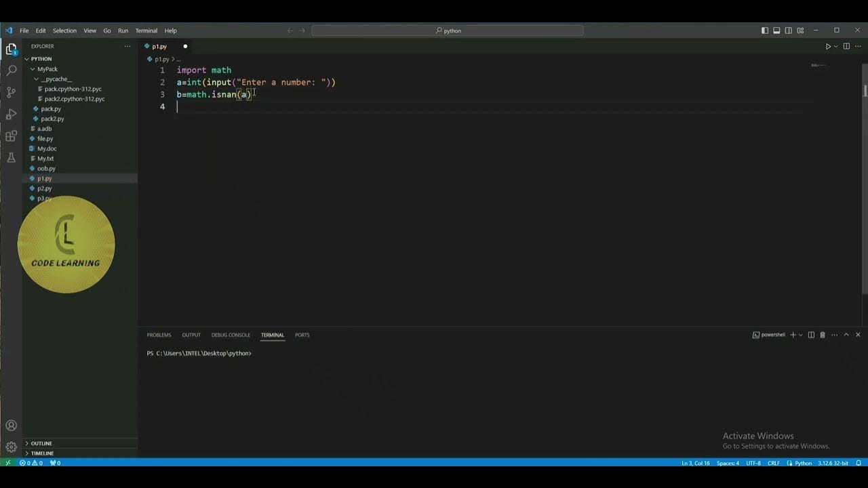This screenshot has width=868, height=488.
Task: Click Ln 3, Col 16 in status bar
Action: 696,463
